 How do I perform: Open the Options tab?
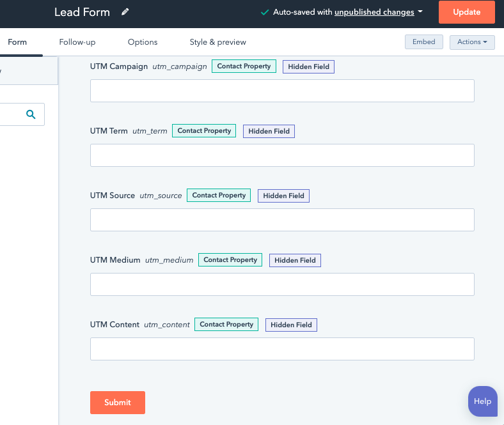coord(143,42)
